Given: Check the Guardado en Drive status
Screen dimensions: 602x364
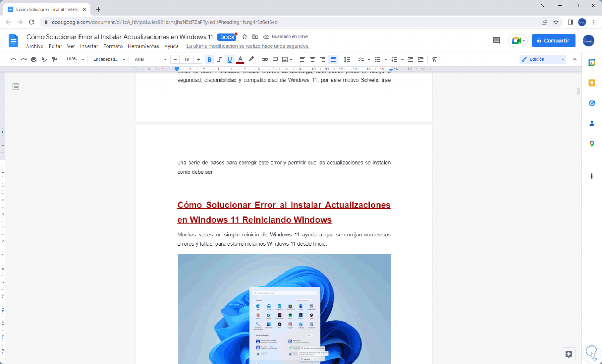Looking at the screenshot, I should pos(286,37).
